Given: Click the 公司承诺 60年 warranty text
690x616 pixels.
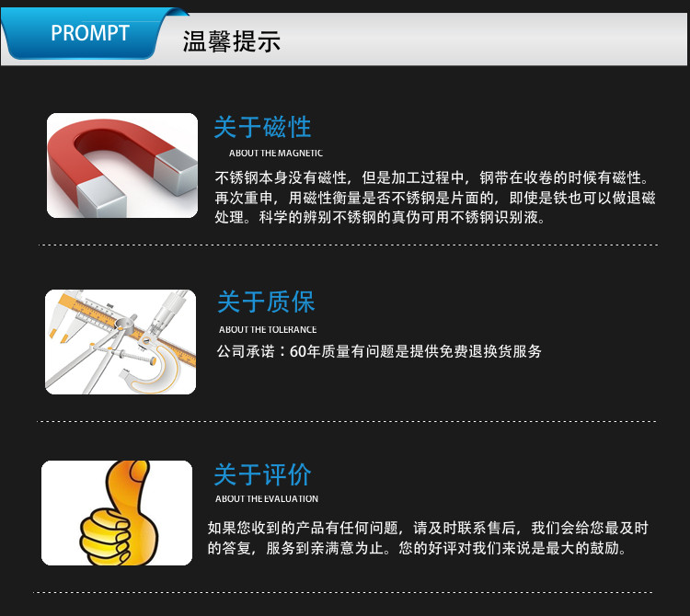Looking at the screenshot, I should click(379, 351).
